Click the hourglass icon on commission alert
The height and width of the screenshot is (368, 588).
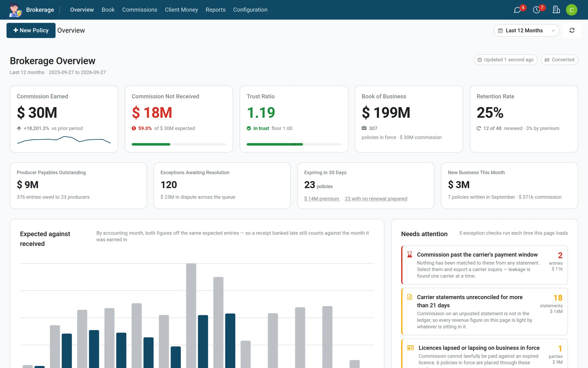pyautogui.click(x=409, y=255)
